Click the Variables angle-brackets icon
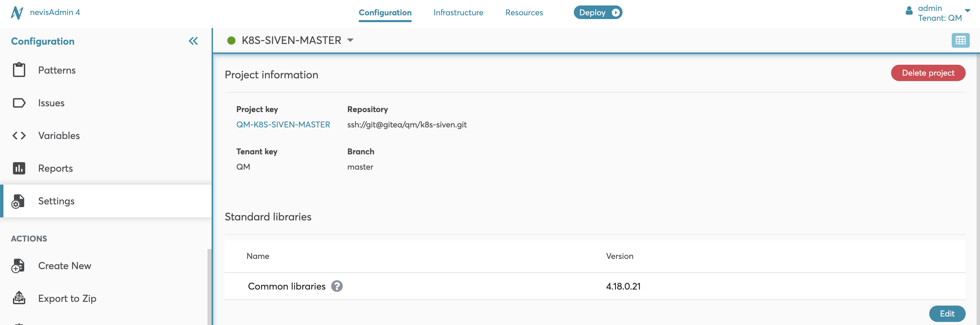 click(19, 136)
